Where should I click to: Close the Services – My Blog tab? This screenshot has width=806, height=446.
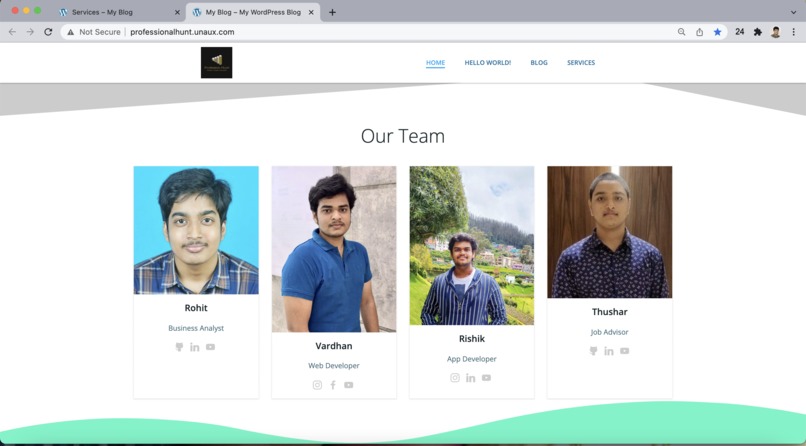coord(177,12)
